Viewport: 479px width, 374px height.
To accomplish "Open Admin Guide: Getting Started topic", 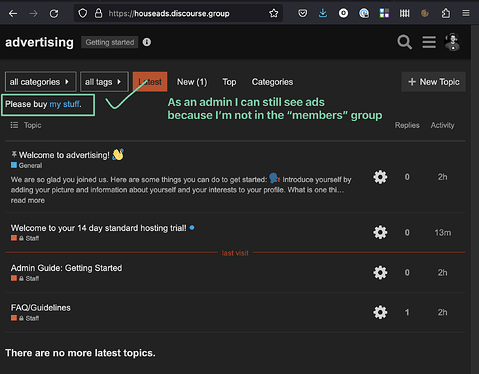I will click(66, 268).
